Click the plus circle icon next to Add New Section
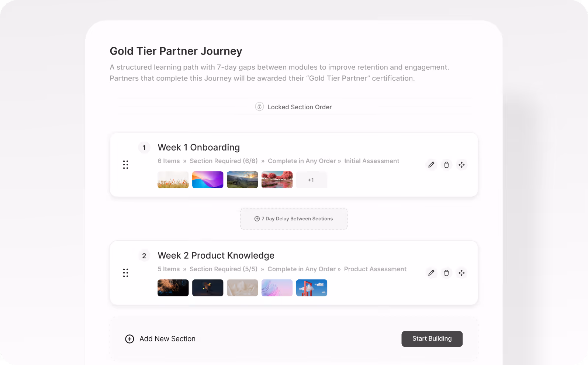 129,339
